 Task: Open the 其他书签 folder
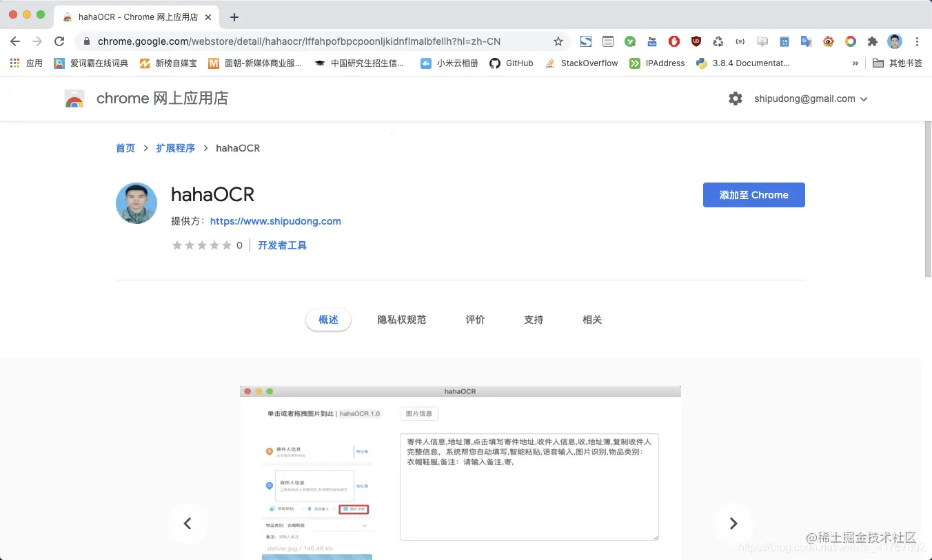point(898,63)
